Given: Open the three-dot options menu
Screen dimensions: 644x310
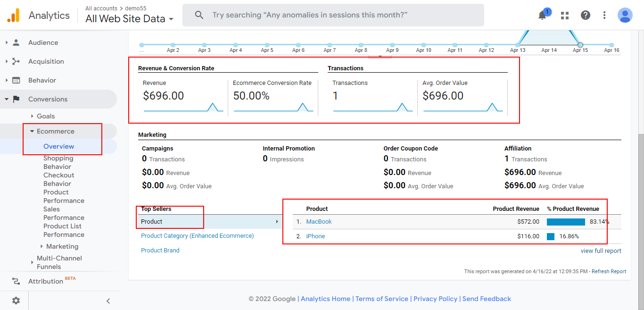Looking at the screenshot, I should tap(604, 15).
